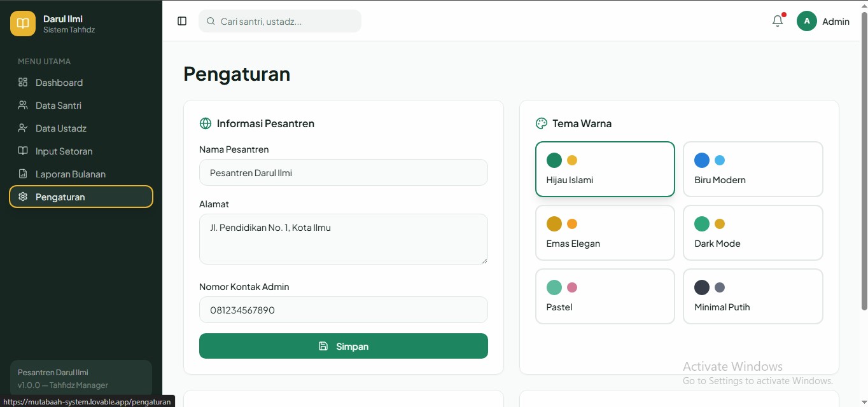Go to Data Santri page
Screen dimensions: 868x407
[x=81, y=105]
